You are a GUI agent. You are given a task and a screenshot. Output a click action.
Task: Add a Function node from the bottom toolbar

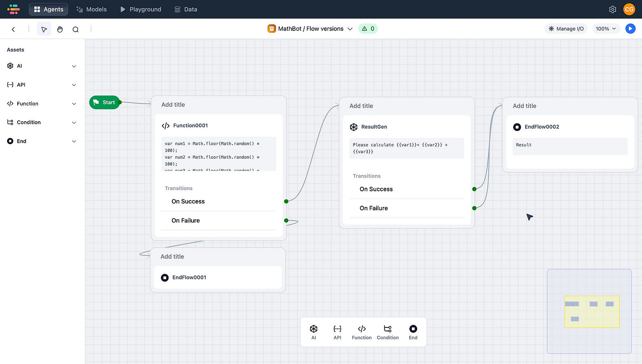tap(362, 332)
